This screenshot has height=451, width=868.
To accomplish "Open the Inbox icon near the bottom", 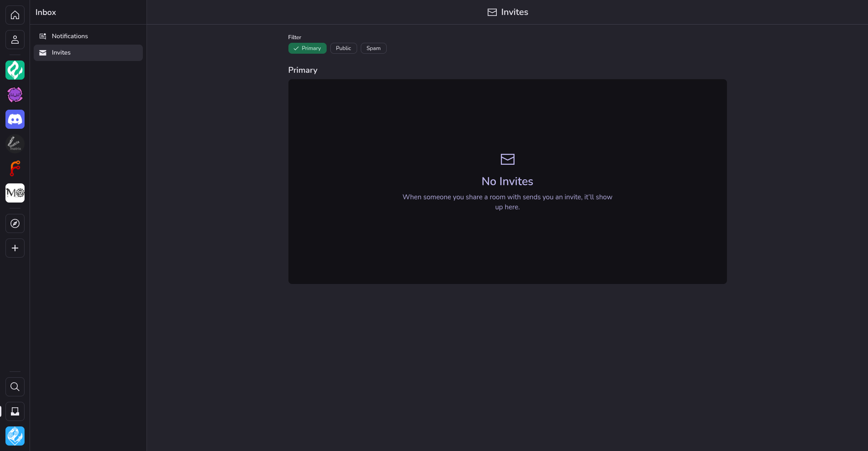I will (15, 411).
